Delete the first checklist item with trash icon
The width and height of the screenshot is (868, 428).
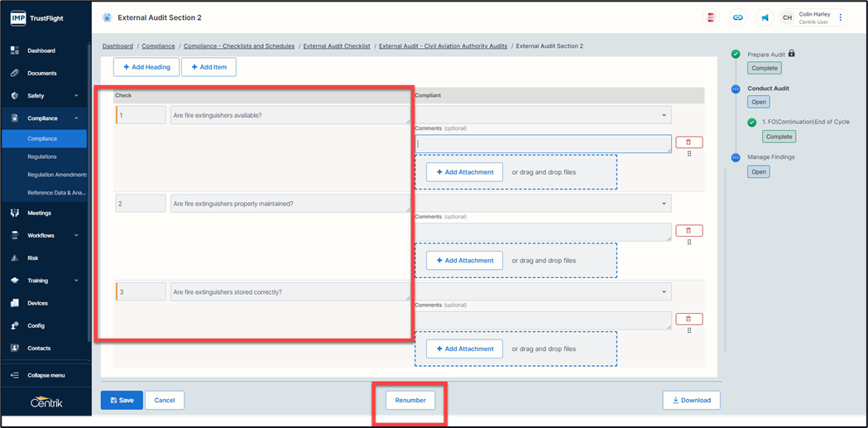click(x=688, y=142)
